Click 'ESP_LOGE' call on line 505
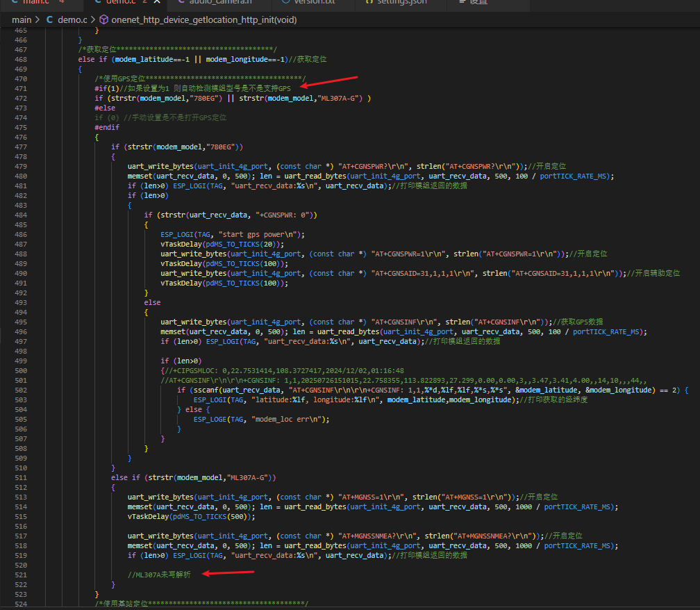Image resolution: width=700 pixels, height=610 pixels. coord(210,420)
